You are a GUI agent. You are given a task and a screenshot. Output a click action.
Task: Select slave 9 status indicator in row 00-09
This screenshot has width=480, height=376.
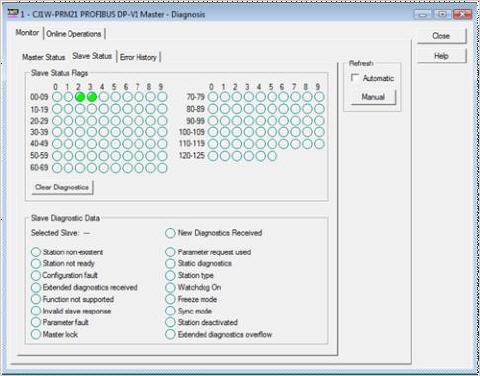click(x=162, y=97)
